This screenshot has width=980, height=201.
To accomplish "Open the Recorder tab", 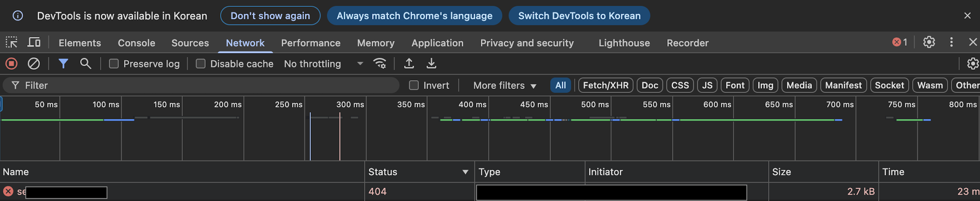I will pyautogui.click(x=687, y=43).
